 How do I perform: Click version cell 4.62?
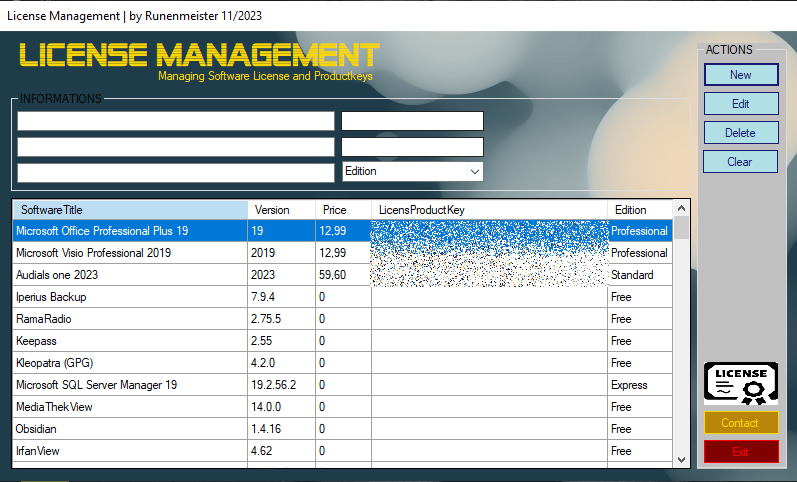coord(282,451)
